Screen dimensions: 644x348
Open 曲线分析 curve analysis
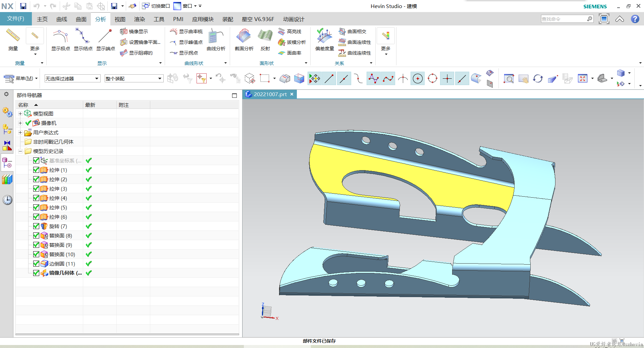pos(216,40)
